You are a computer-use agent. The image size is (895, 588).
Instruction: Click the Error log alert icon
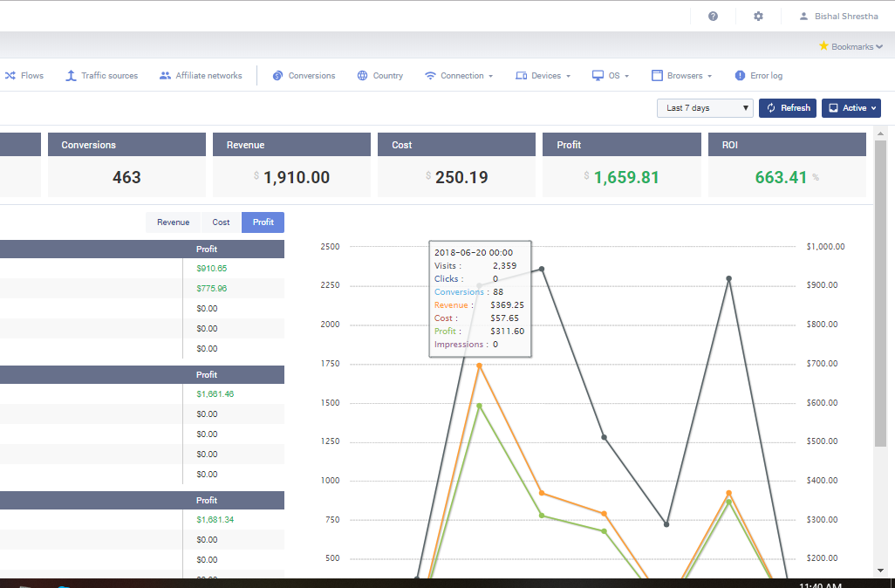(740, 76)
